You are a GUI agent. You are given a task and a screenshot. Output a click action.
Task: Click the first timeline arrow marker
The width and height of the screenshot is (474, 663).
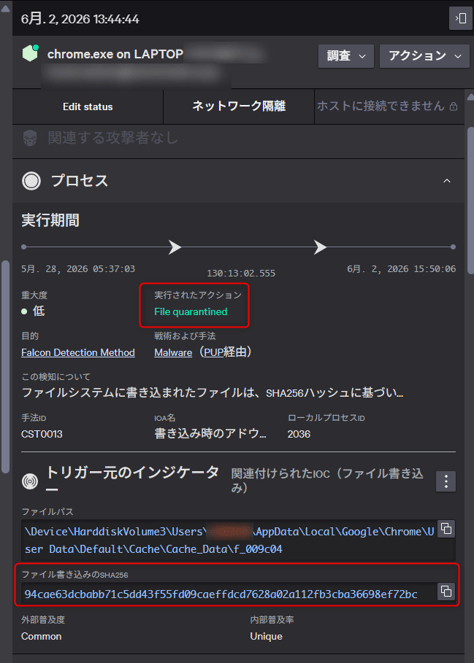(175, 247)
